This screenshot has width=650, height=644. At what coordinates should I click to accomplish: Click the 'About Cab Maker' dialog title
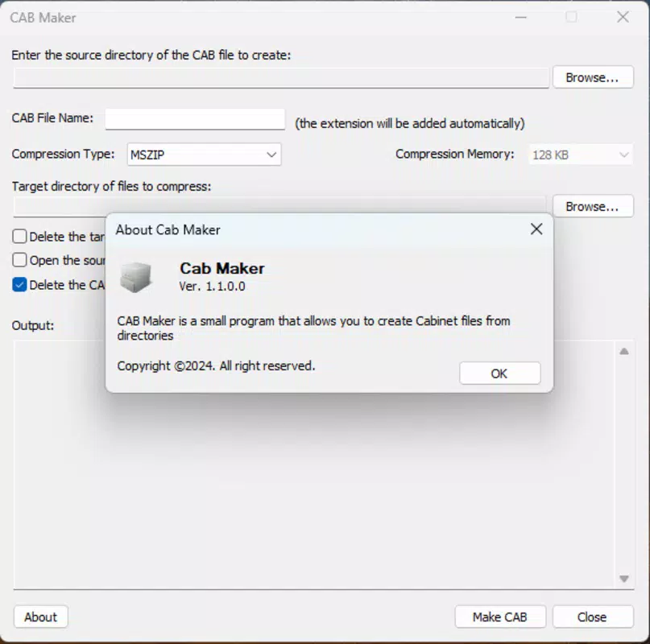coord(168,230)
